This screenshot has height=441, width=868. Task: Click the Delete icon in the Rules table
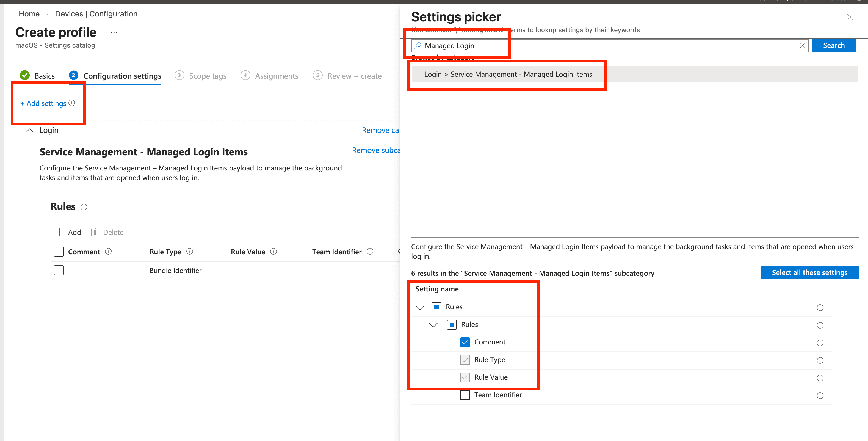[x=95, y=232]
